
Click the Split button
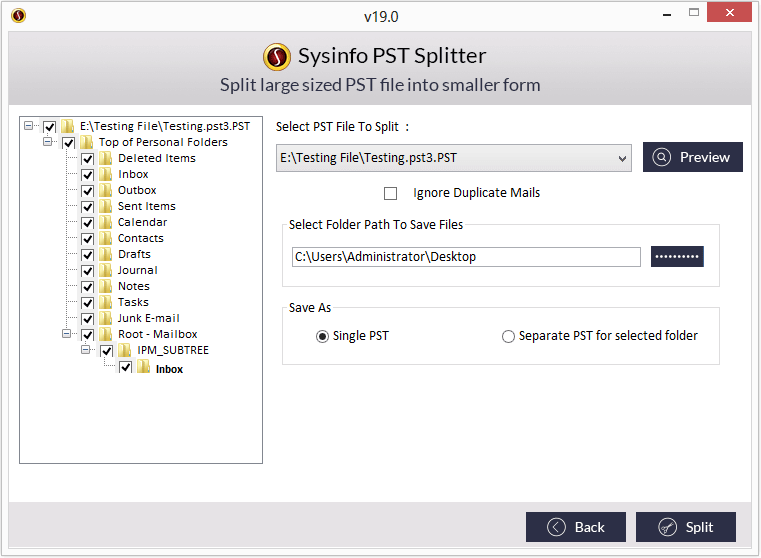tap(686, 527)
